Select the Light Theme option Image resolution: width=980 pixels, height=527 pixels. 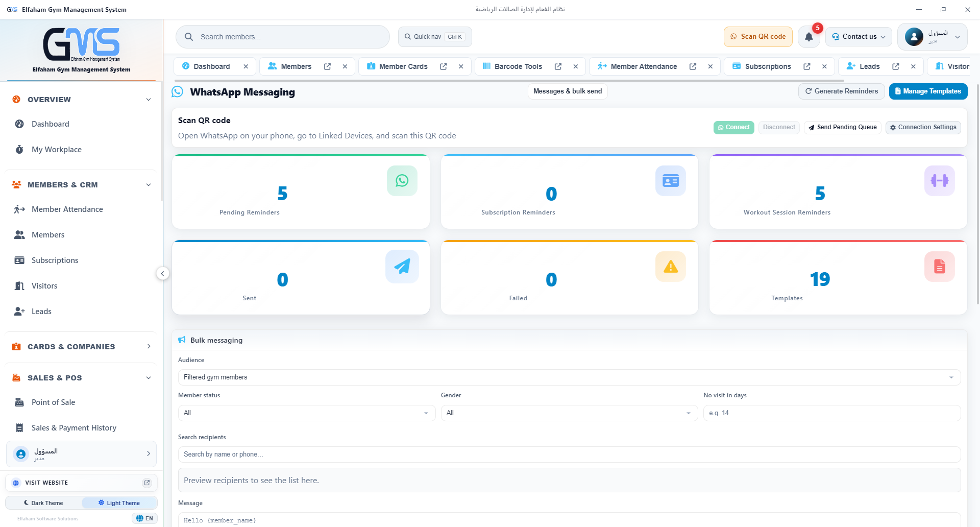(119, 503)
